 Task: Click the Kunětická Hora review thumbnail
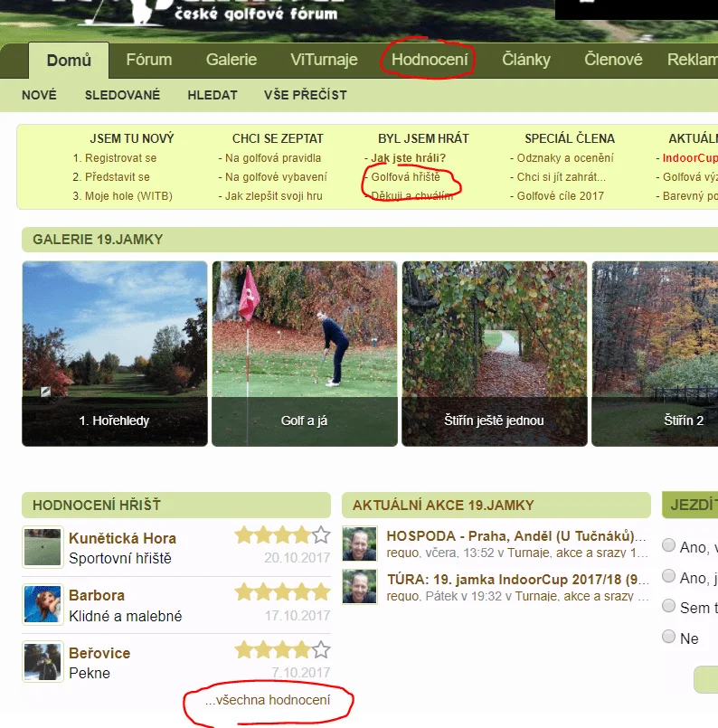43,547
